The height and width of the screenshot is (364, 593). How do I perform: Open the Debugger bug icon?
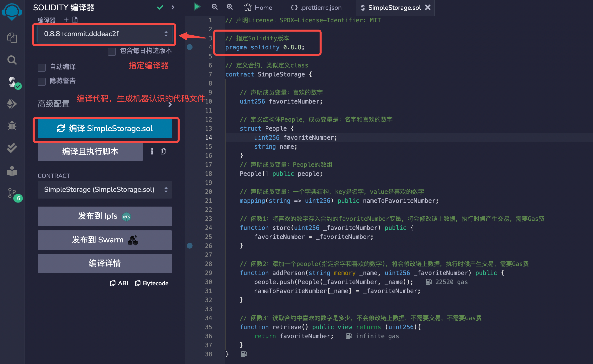pyautogui.click(x=12, y=126)
